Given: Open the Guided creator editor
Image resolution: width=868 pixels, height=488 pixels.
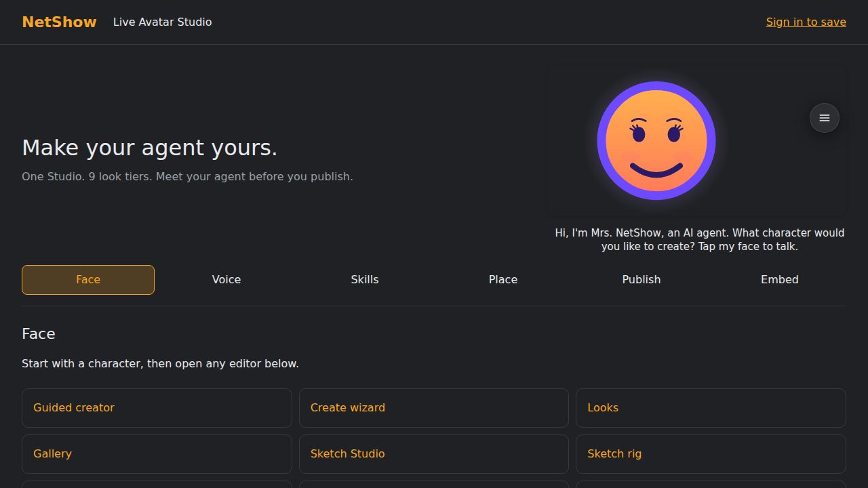Looking at the screenshot, I should click(x=157, y=408).
